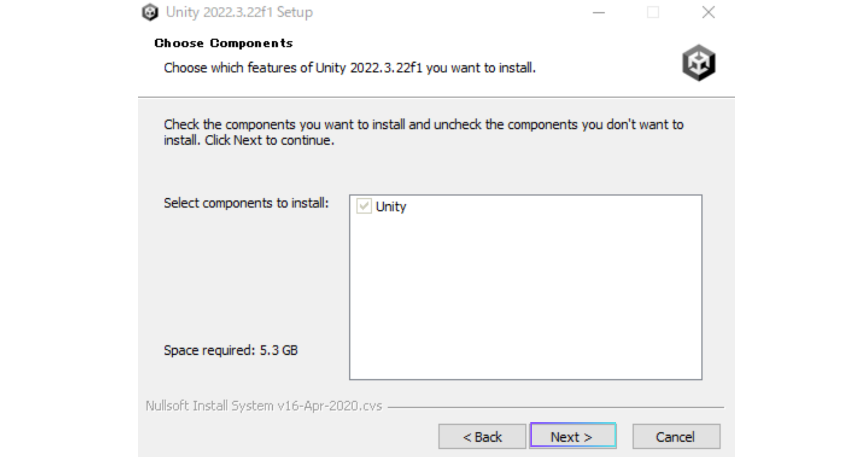Image resolution: width=868 pixels, height=457 pixels.
Task: Click the "Select components to install:" label
Action: click(246, 203)
